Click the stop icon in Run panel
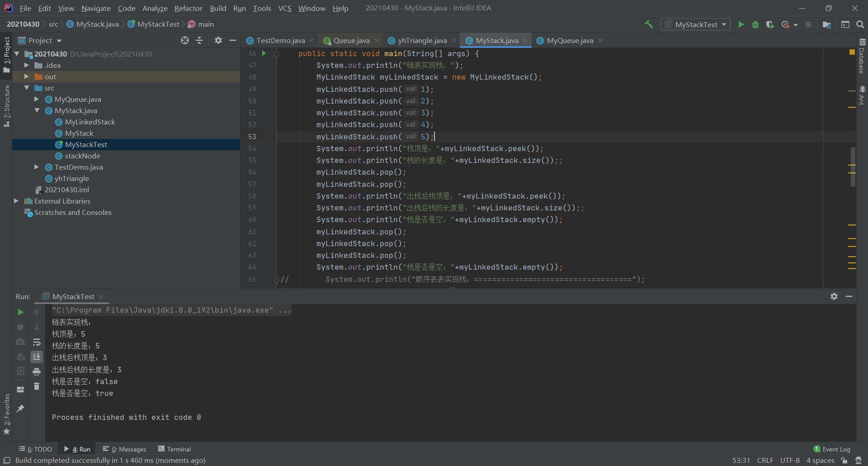This screenshot has width=868, height=466. click(20, 327)
